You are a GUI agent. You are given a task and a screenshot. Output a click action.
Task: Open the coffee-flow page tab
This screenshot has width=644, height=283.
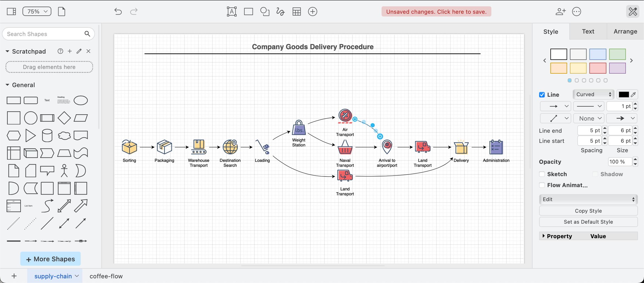pyautogui.click(x=106, y=276)
